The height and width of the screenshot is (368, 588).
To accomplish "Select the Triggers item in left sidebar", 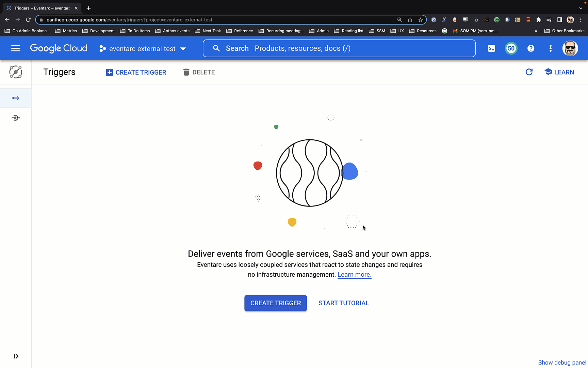I will point(16,98).
